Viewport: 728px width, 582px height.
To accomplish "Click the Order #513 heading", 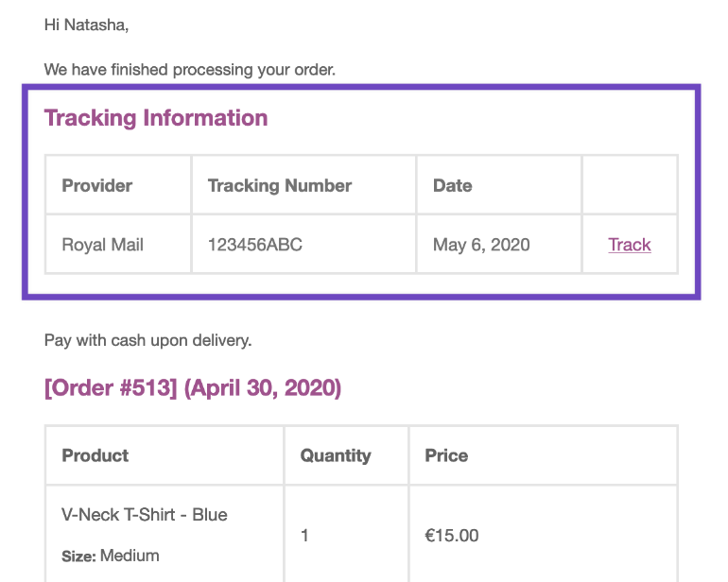I will (x=193, y=387).
